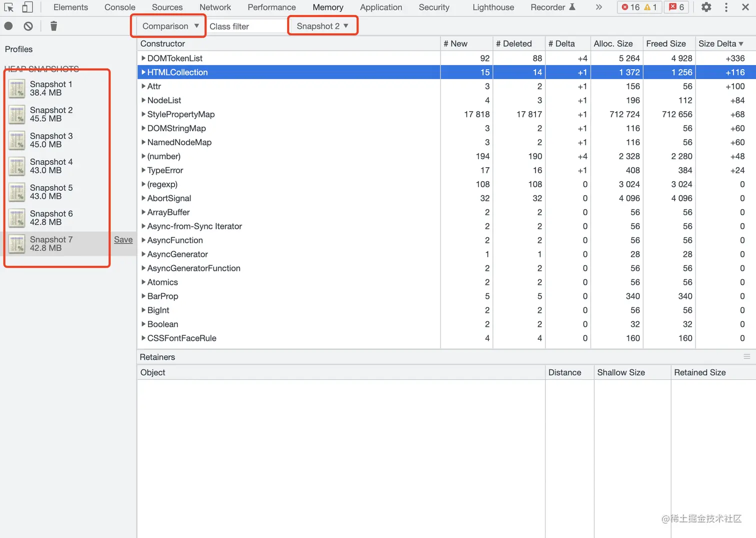The height and width of the screenshot is (538, 756).
Task: Toggle the device toolbar icon
Action: pyautogui.click(x=27, y=8)
